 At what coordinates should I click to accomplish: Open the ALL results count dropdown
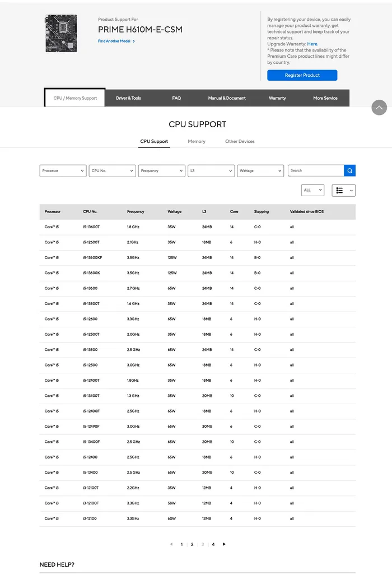(312, 191)
